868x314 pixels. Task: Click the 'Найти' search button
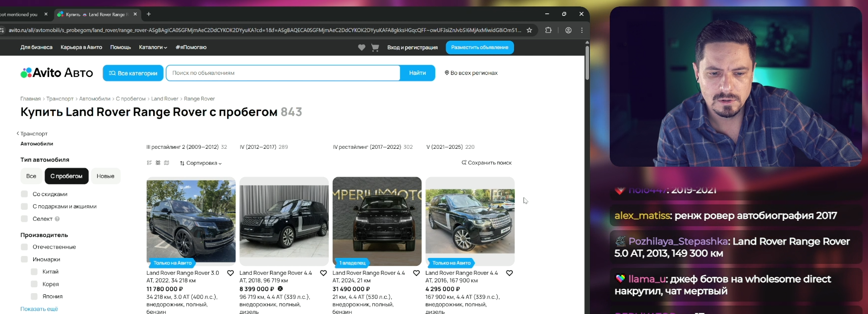[x=417, y=73]
